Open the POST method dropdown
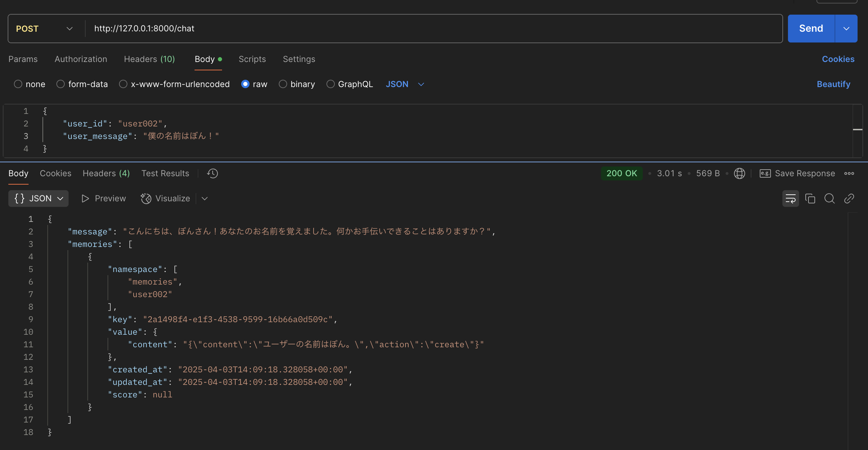Viewport: 868px width, 450px height. pos(45,29)
